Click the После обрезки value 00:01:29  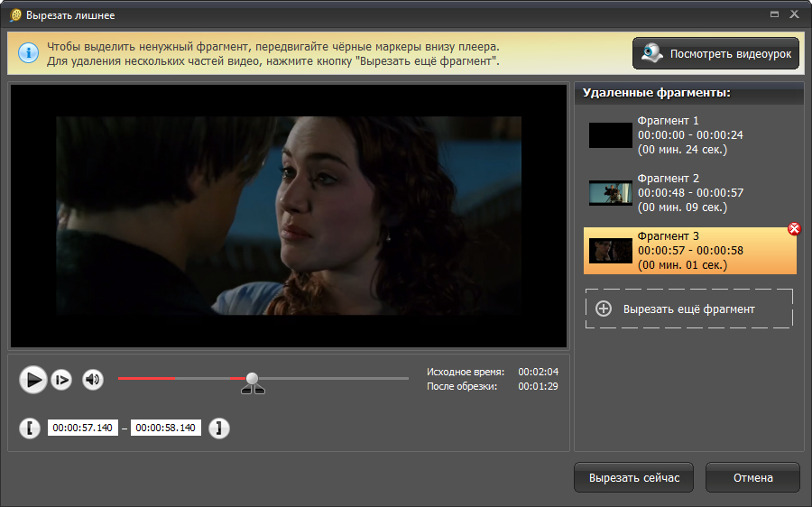538,386
